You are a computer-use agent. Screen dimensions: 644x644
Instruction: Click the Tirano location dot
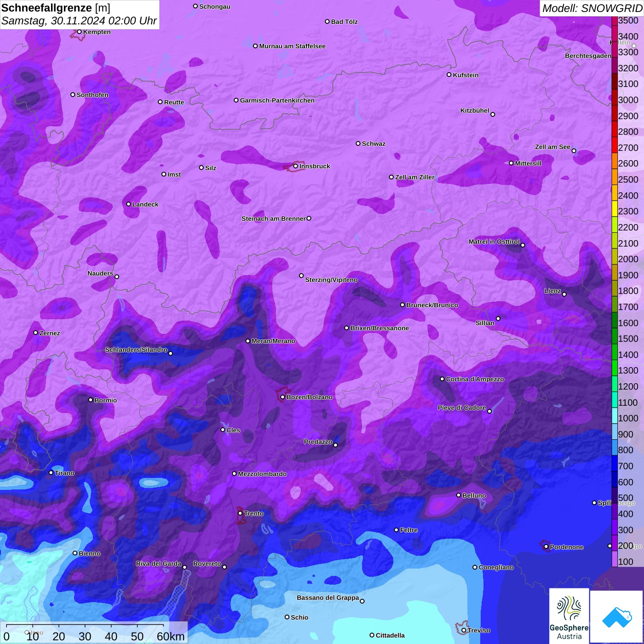[51, 472]
